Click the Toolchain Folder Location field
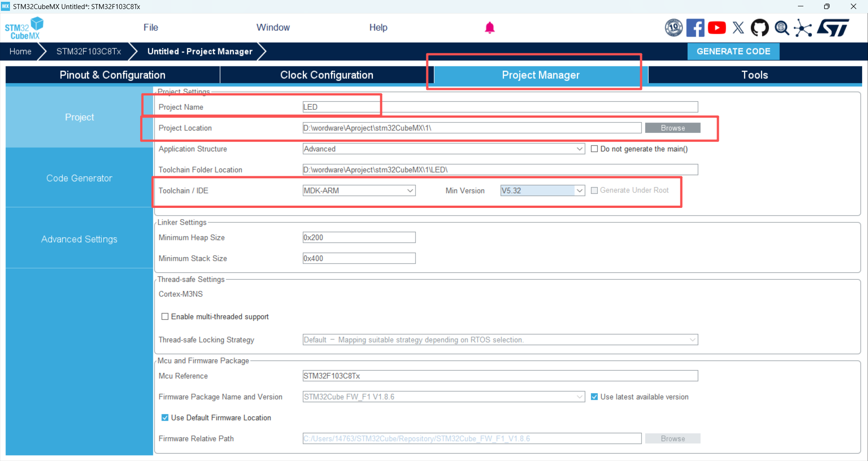 pyautogui.click(x=500, y=169)
